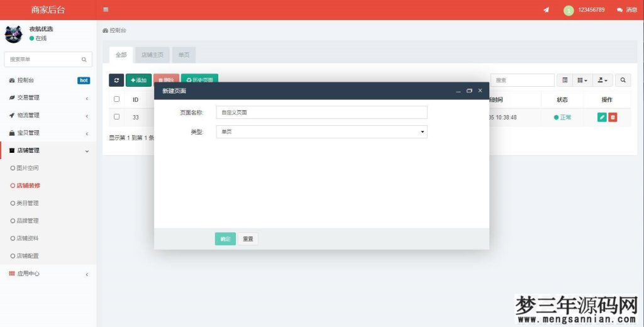Click the red trash icon for row 33
The width and height of the screenshot is (644, 327).
click(613, 117)
